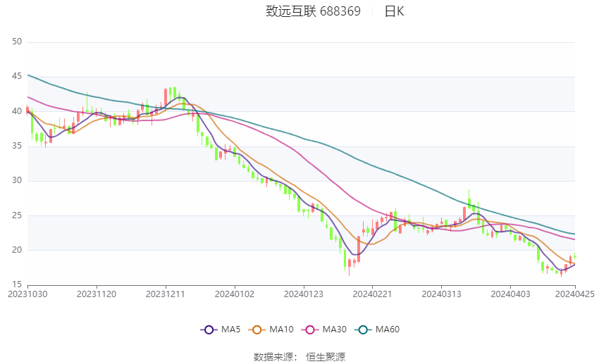Click the chart title 致远互联 688369
The height and width of the screenshot is (364, 599).
tap(313, 11)
